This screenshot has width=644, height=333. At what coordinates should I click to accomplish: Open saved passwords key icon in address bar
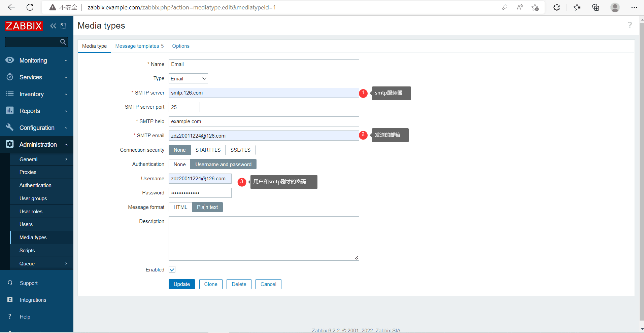(x=504, y=7)
